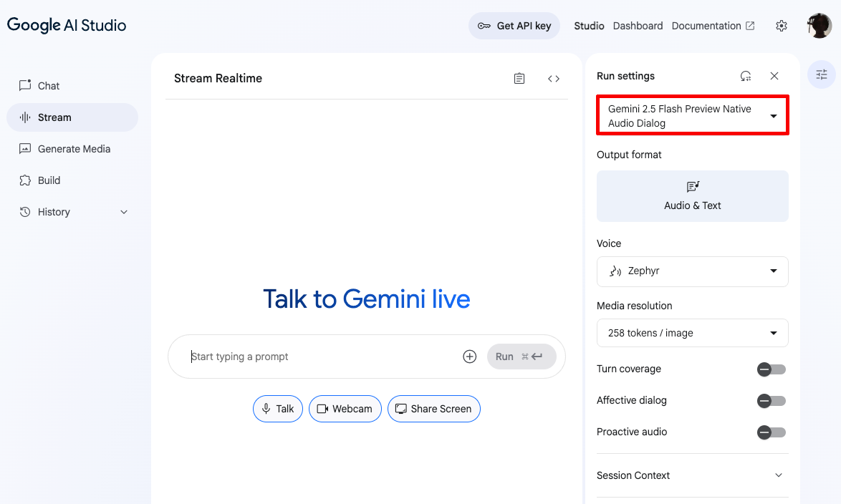Turn on Affective dialog switch
Viewport: 841px width, 504px height.
(x=772, y=401)
